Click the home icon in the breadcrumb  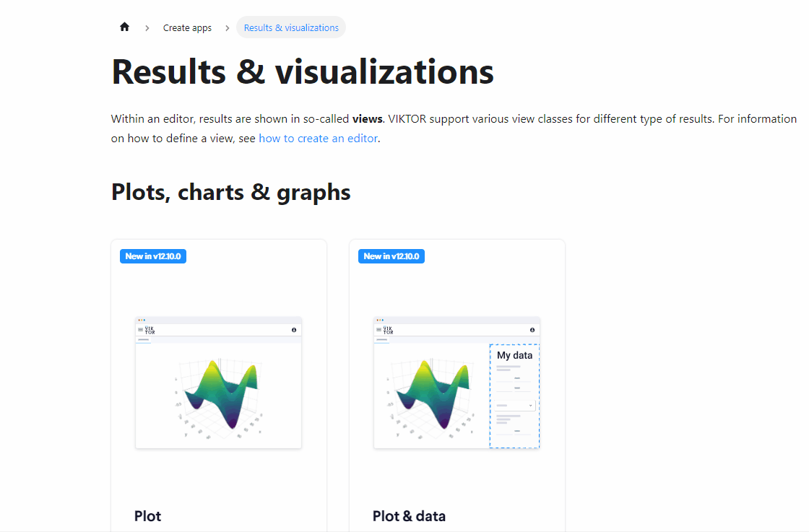point(124,27)
